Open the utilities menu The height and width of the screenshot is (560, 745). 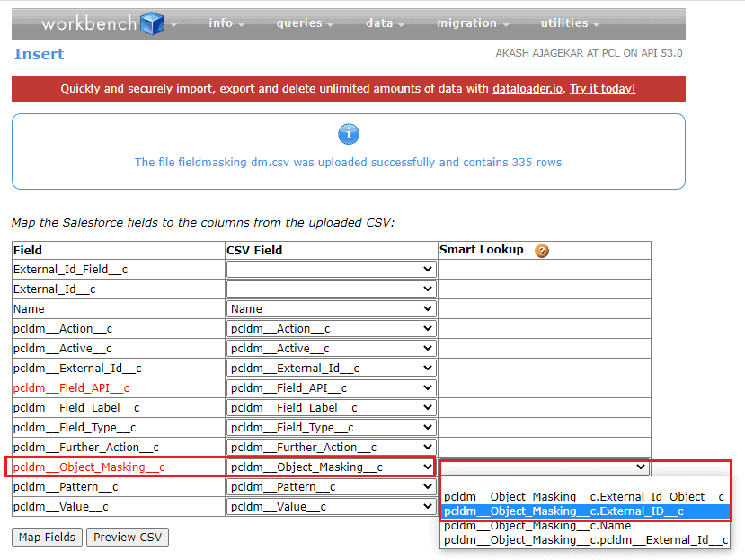click(x=569, y=23)
